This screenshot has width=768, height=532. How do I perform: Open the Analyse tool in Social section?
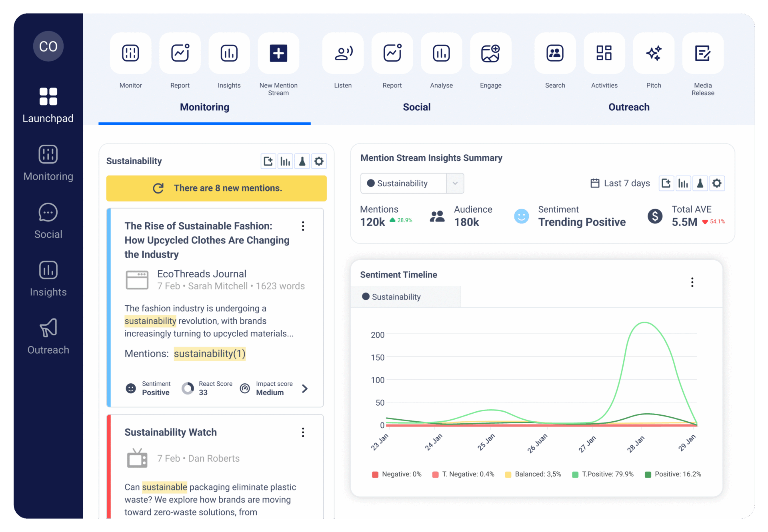(x=441, y=53)
